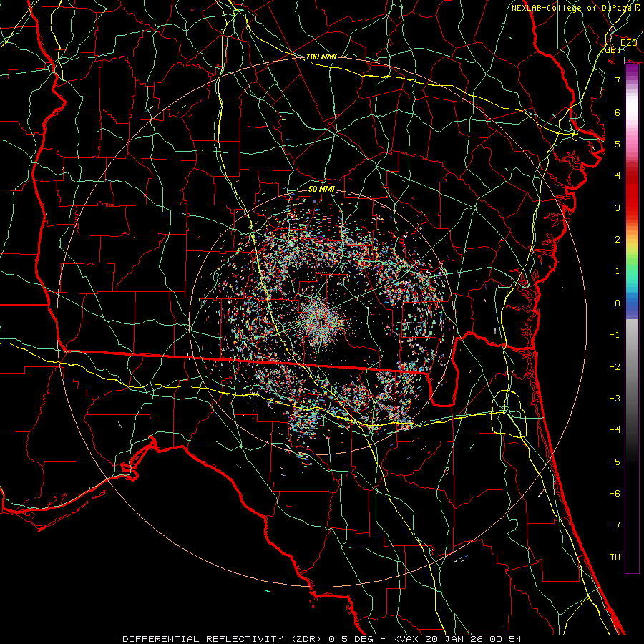Select the 5 value on the dB scale

(x=618, y=144)
